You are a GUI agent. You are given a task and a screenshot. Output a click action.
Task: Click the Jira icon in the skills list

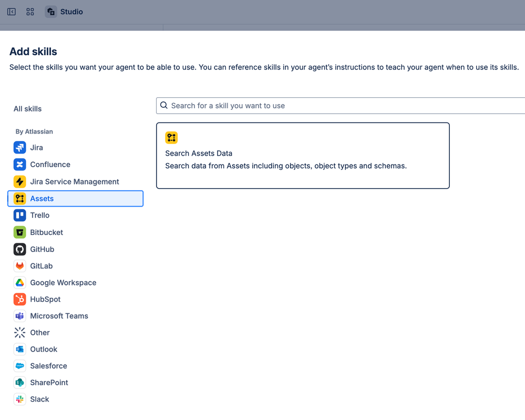coord(20,147)
